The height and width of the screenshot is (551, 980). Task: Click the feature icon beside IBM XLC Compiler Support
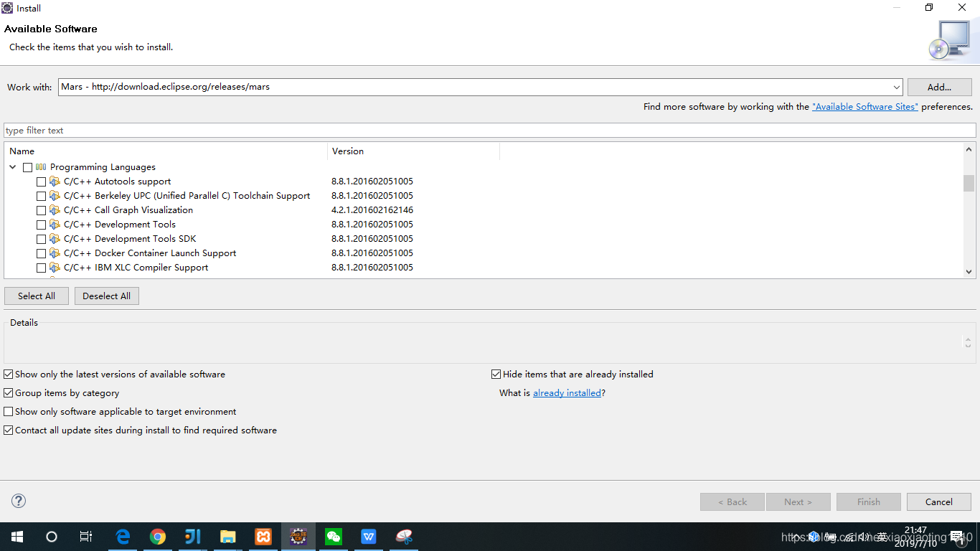[x=55, y=268]
